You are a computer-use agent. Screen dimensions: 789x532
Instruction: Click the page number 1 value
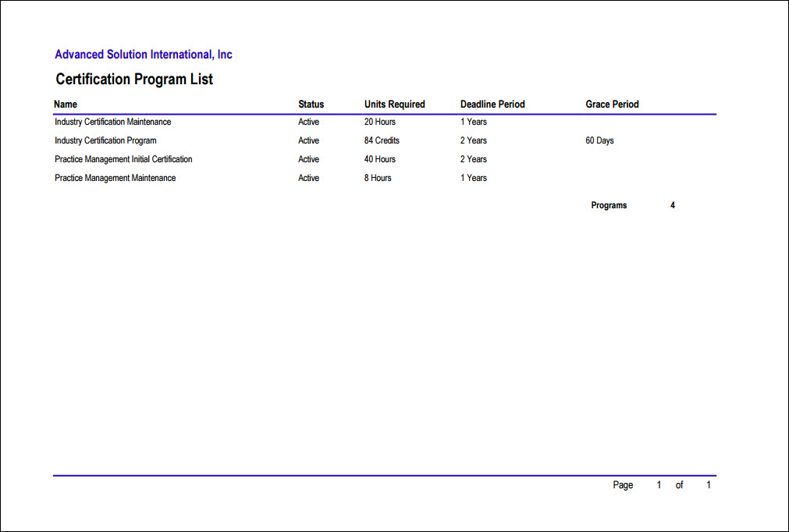[658, 484]
